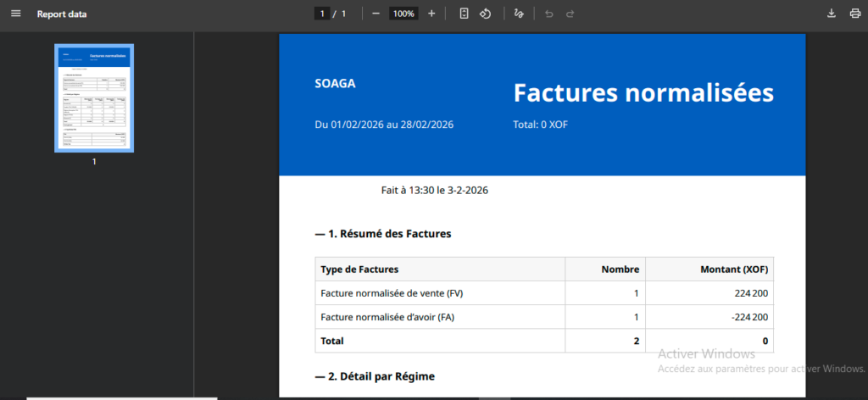Click the zoom out minus button
The width and height of the screenshot is (868, 400).
pyautogui.click(x=376, y=14)
